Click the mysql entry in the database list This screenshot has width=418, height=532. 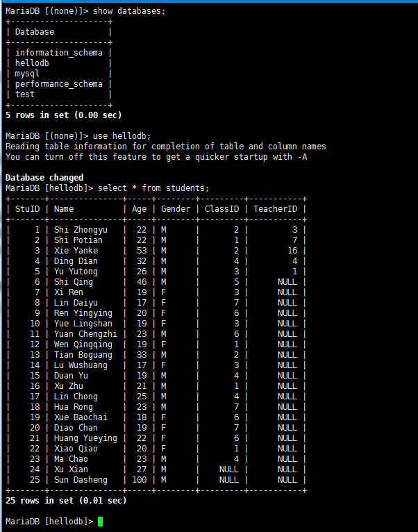27,74
